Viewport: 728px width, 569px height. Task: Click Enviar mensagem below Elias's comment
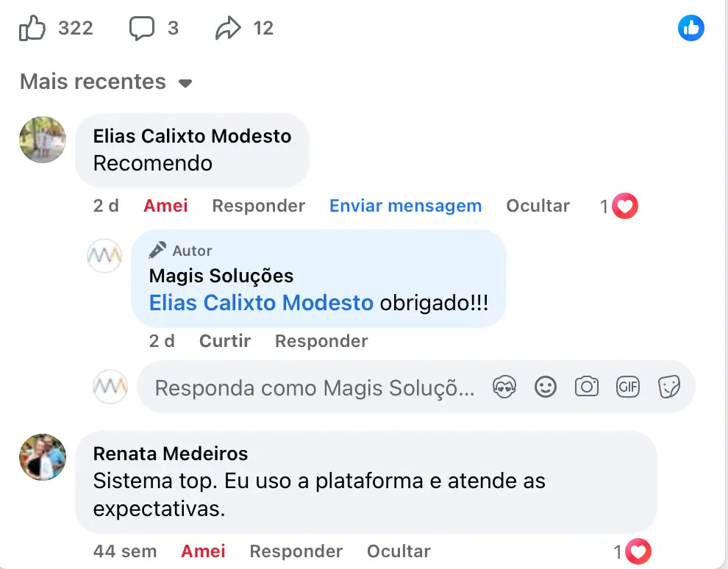pos(405,207)
